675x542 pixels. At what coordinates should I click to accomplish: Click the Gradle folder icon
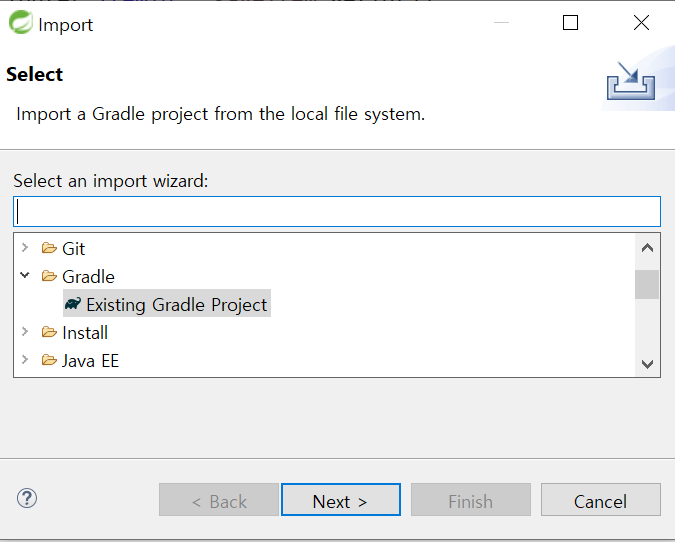pos(49,277)
